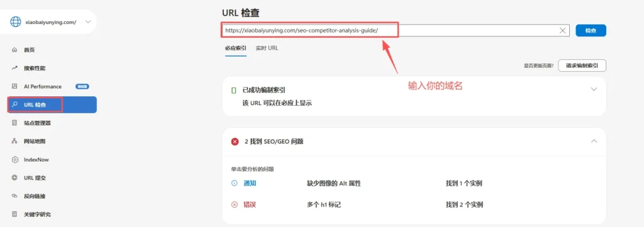Open the 搜索性能 section
Screen dimensions: 644x227
tap(35, 68)
